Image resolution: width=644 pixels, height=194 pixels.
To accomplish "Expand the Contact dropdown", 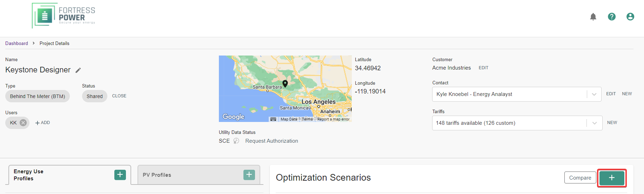I will pos(594,94).
